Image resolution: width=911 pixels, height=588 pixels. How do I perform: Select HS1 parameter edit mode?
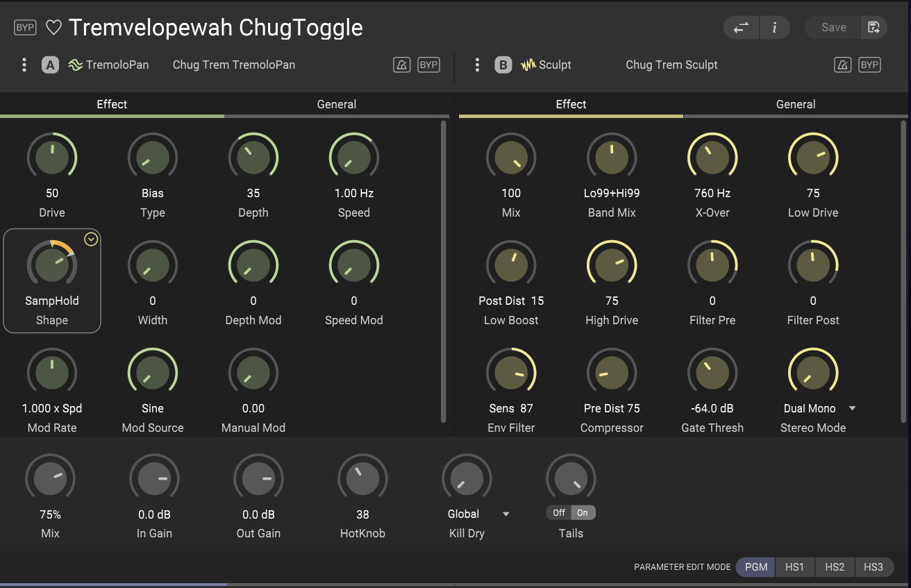[795, 567]
